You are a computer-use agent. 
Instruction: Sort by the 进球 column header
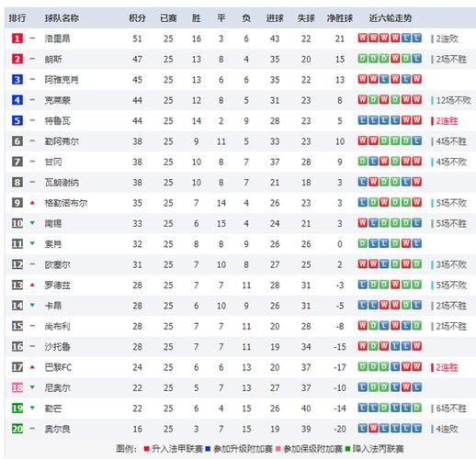click(275, 18)
